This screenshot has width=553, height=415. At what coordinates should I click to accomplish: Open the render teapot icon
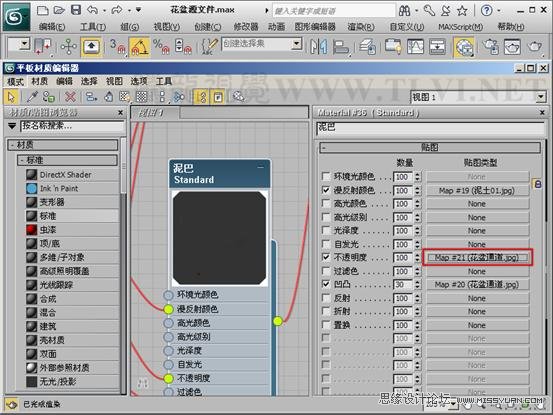535,47
